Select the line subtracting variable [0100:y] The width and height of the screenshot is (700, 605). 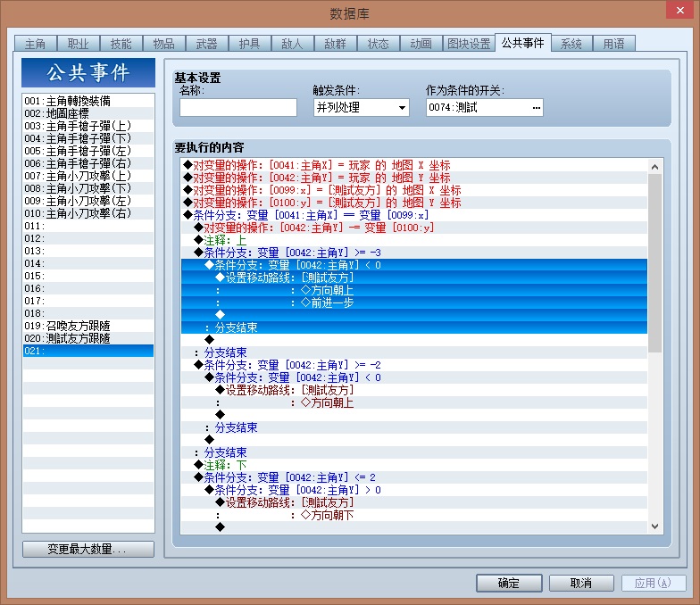tap(414, 228)
